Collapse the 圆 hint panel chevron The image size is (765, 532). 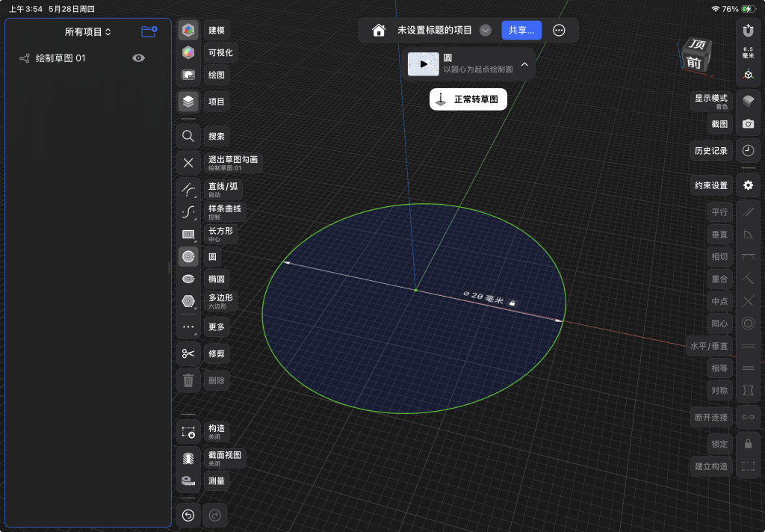point(524,64)
